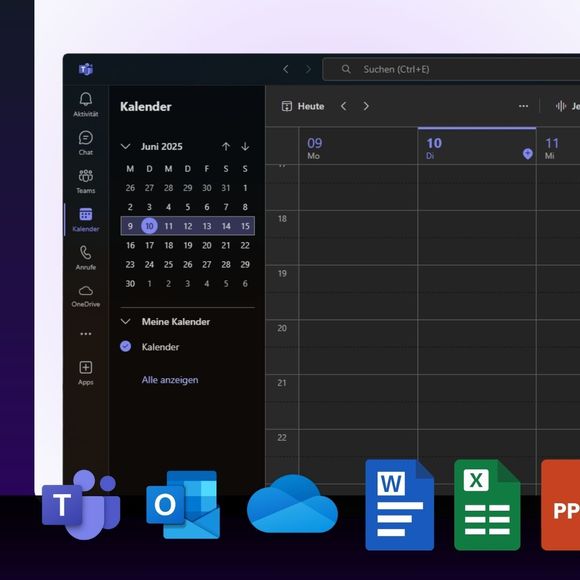
Task: Select June 15 in mini calendar
Action: [245, 226]
